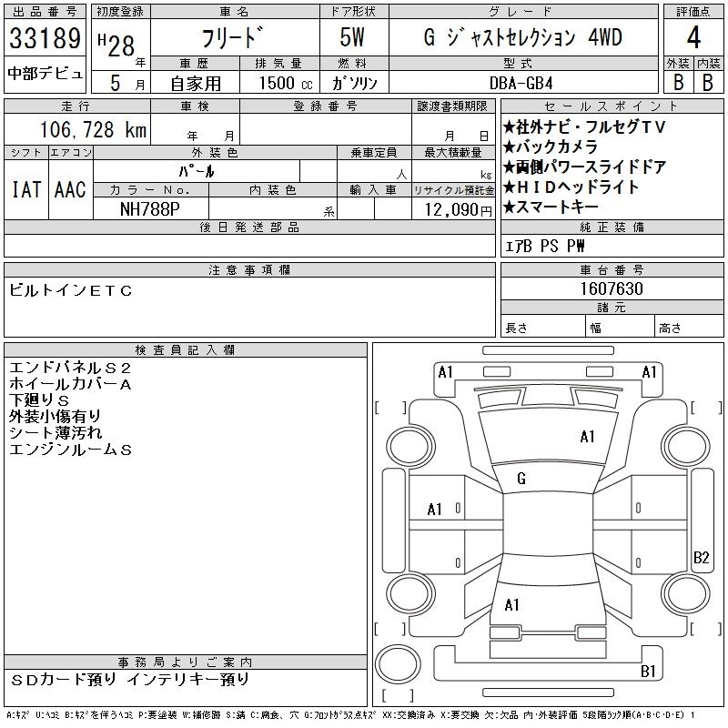Image resolution: width=728 pixels, height=728 pixels.
Task: Click the interior grade B under 内装
Action: (x=707, y=80)
